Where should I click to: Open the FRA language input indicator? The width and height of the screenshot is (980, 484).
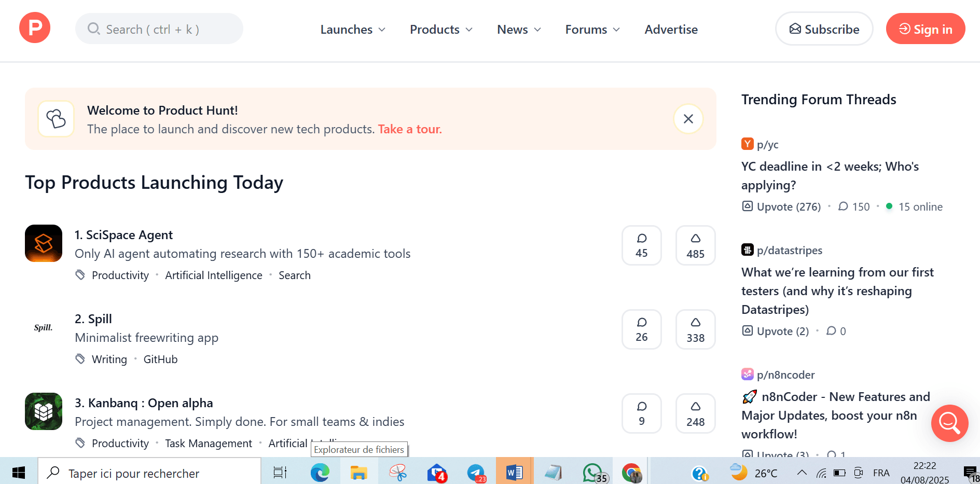coord(881,473)
